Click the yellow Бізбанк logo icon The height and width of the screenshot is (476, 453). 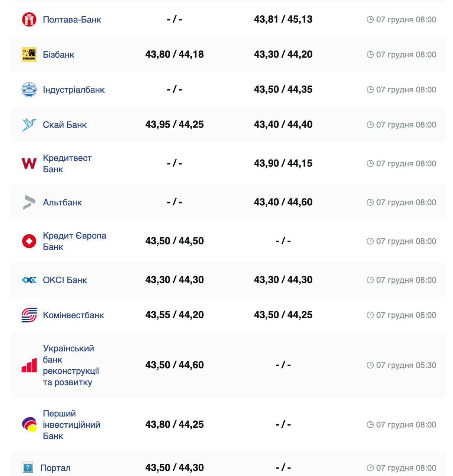29,54
